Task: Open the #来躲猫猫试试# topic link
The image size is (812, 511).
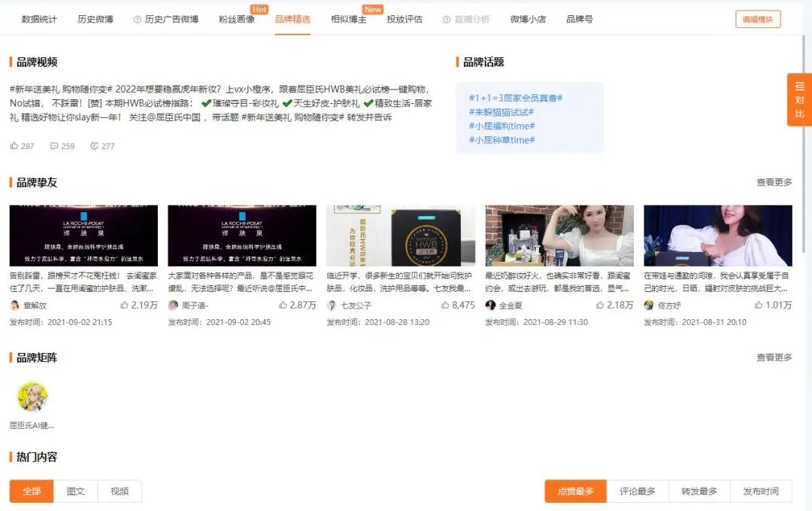Action: [502, 111]
